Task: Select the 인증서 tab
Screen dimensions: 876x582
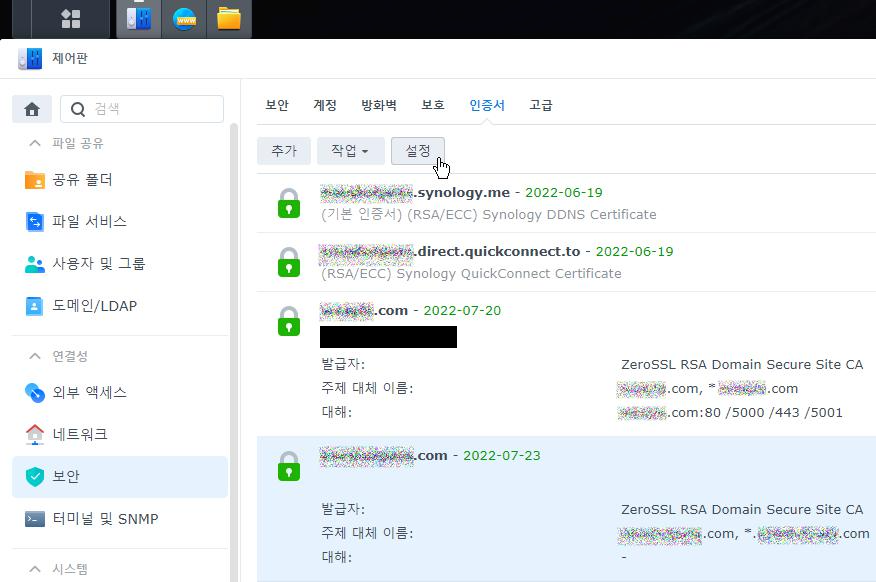Action: coord(487,105)
